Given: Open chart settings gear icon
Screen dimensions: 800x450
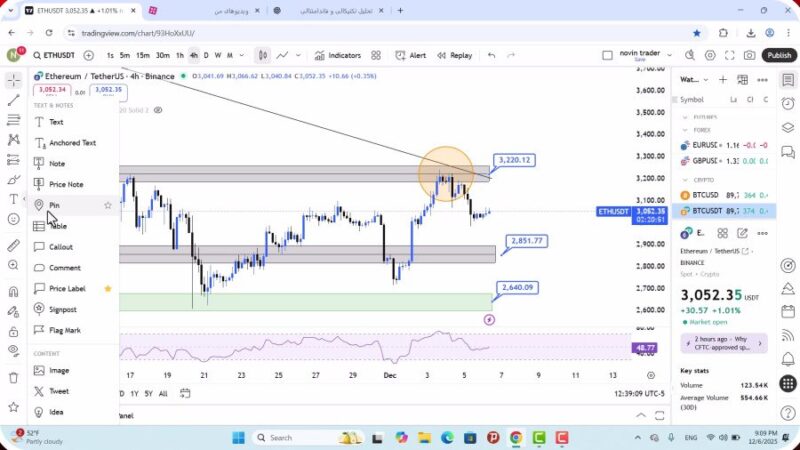Looking at the screenshot, I should (x=710, y=56).
